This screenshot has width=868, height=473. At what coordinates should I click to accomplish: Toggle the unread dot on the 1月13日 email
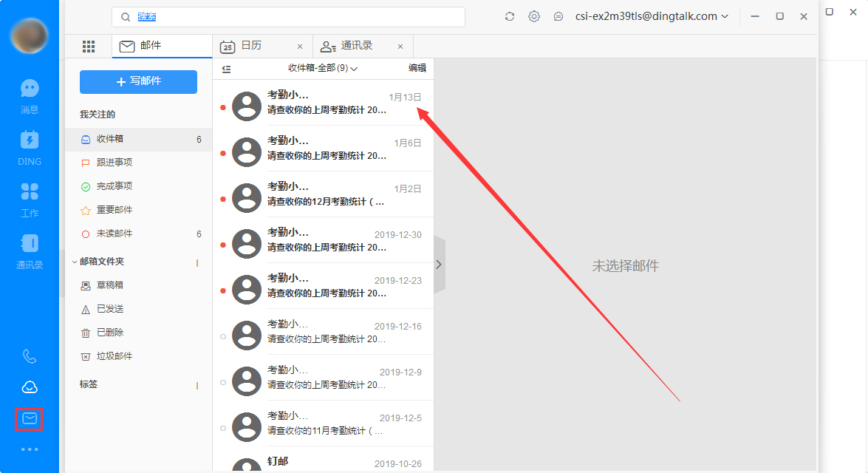223,106
